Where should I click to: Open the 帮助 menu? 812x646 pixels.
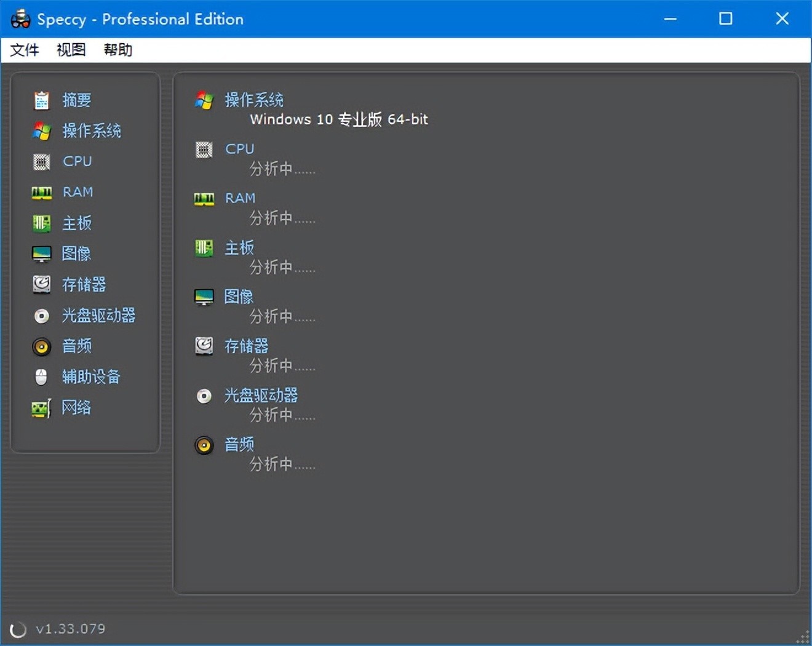point(117,50)
